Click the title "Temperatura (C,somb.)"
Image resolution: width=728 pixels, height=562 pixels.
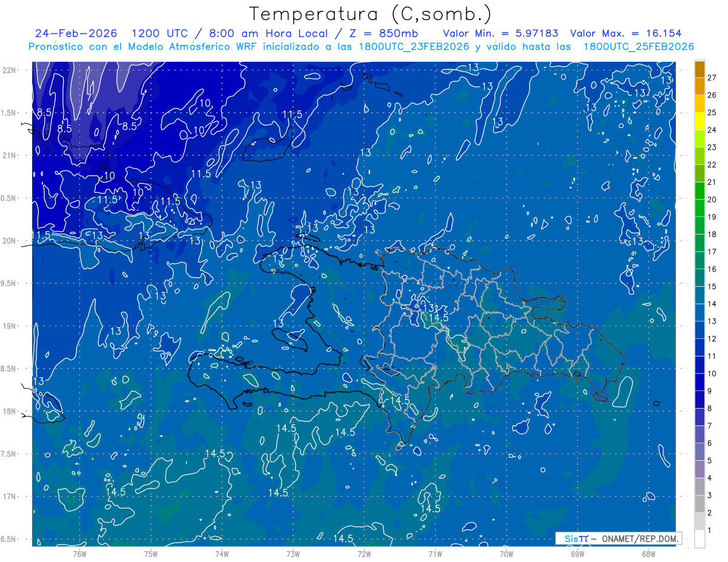click(371, 15)
